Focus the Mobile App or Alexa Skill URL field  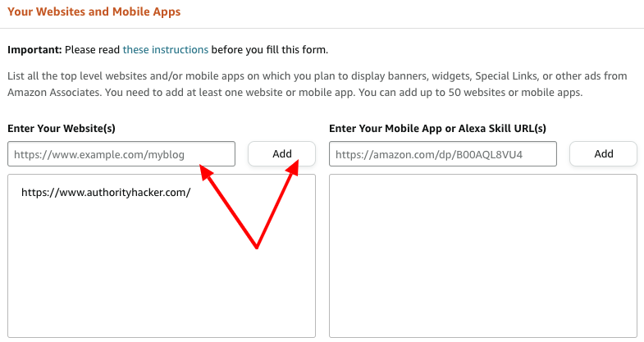[442, 153]
